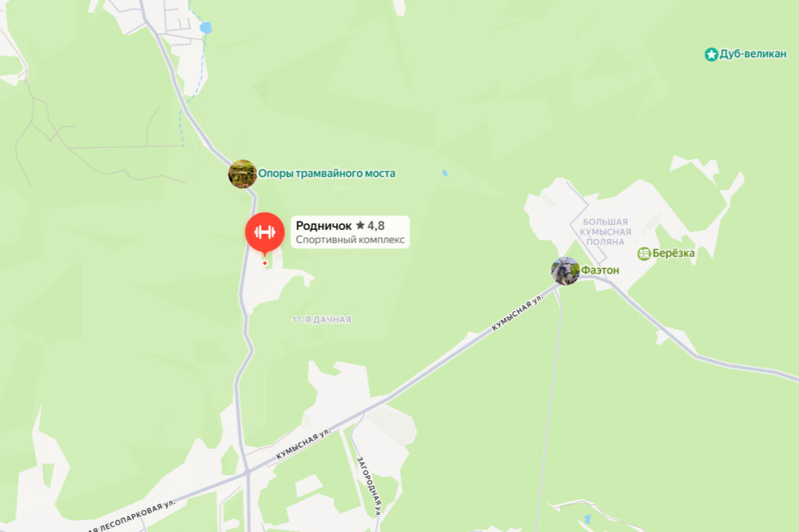Click the Кумысная ул. label near Фаэтон
This screenshot has height=532, width=799.
click(x=517, y=313)
